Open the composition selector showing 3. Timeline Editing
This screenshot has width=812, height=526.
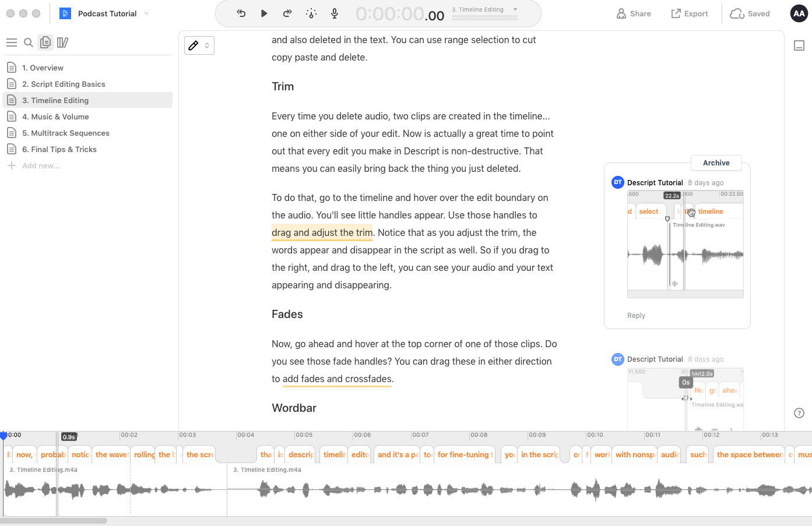[x=485, y=10]
